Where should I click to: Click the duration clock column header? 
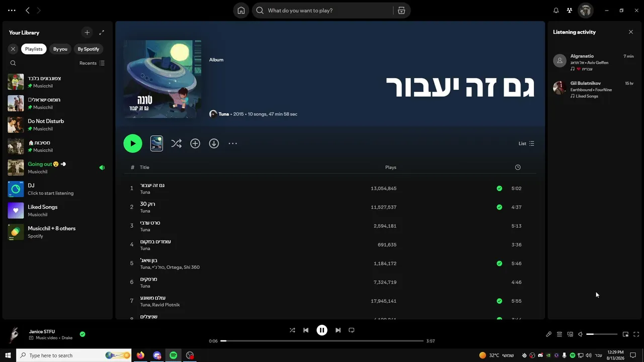point(518,167)
